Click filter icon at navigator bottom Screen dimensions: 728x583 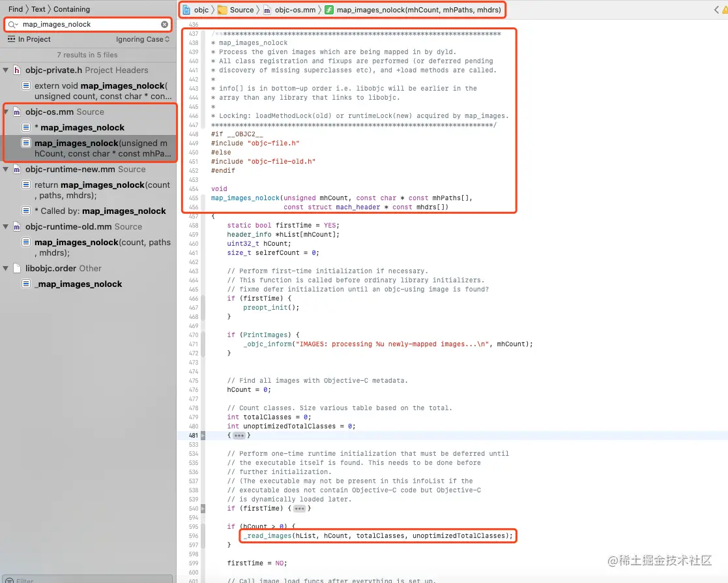pos(9,580)
